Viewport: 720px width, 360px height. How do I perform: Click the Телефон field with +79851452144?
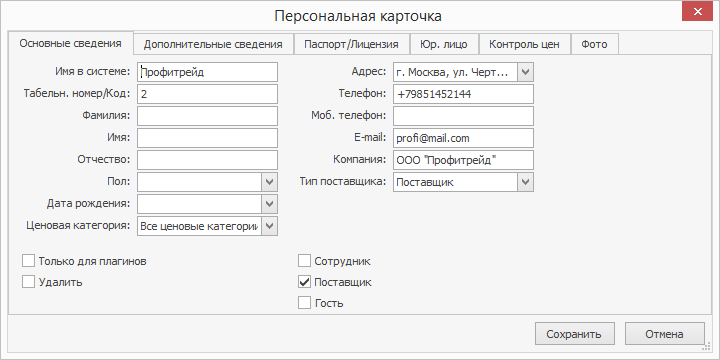pos(463,94)
